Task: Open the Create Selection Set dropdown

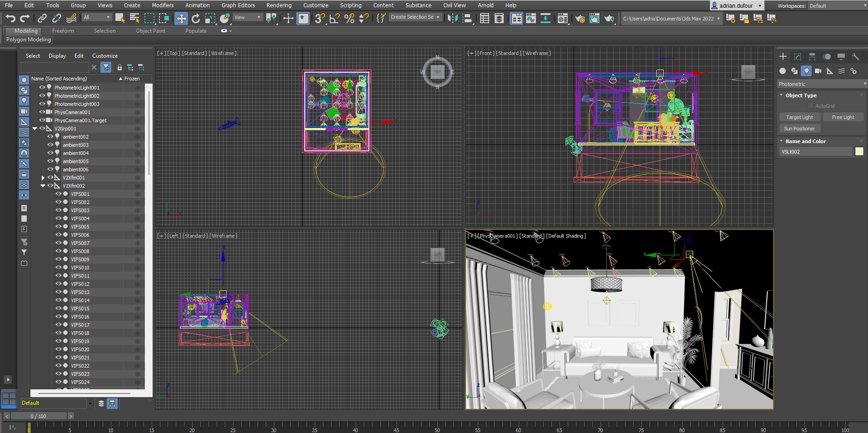Action: (x=415, y=17)
